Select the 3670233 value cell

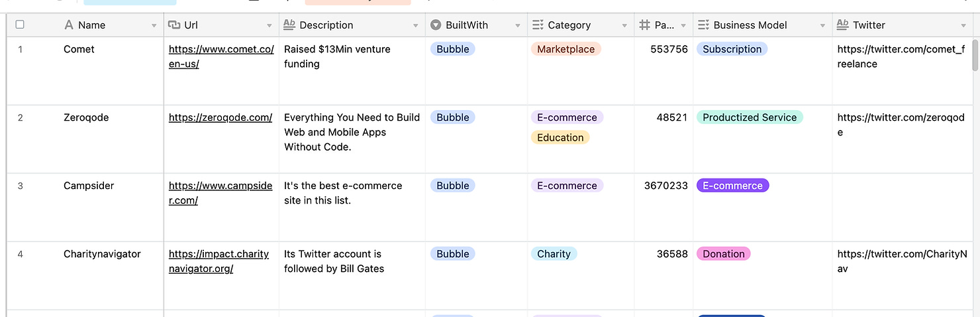click(x=663, y=208)
